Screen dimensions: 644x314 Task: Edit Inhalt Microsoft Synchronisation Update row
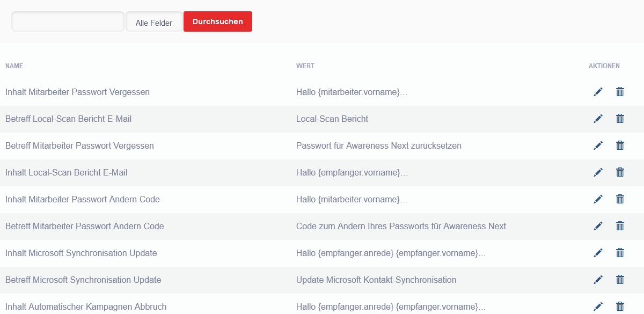click(x=598, y=253)
